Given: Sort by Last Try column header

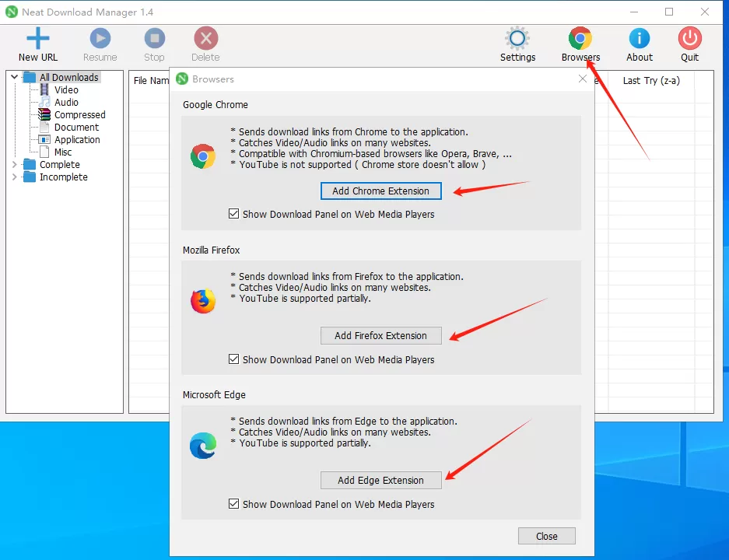Looking at the screenshot, I should 651,81.
